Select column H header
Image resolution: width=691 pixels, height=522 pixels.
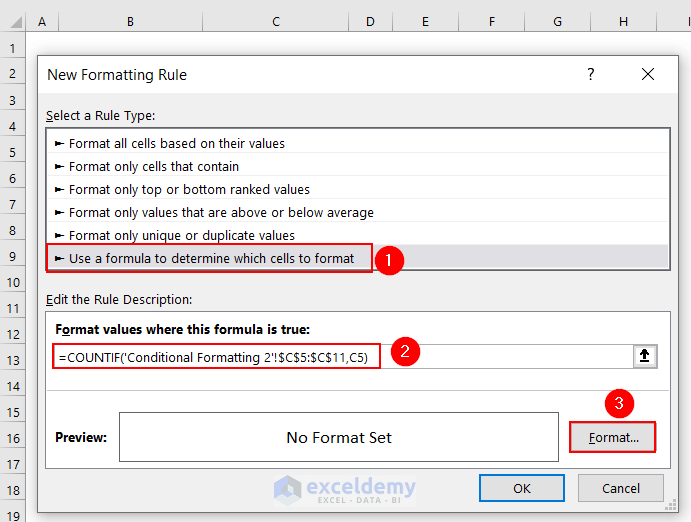coord(623,21)
